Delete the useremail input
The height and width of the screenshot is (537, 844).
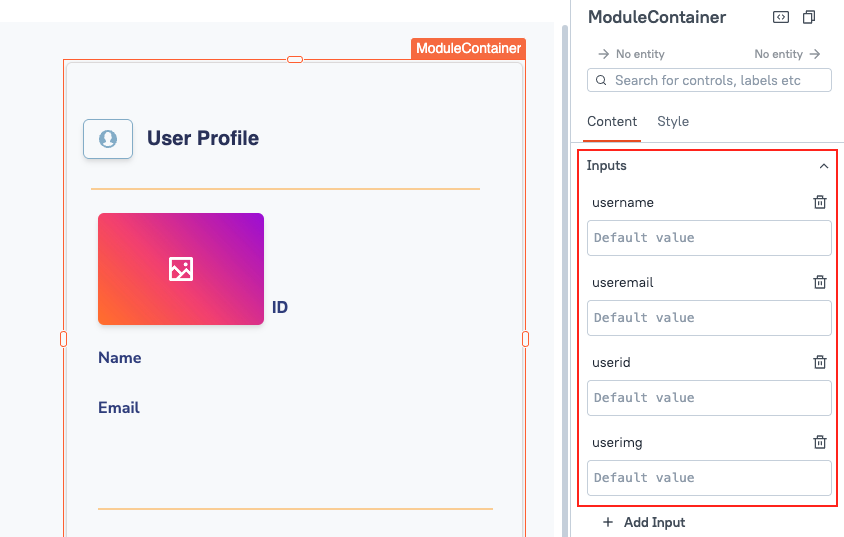click(820, 282)
